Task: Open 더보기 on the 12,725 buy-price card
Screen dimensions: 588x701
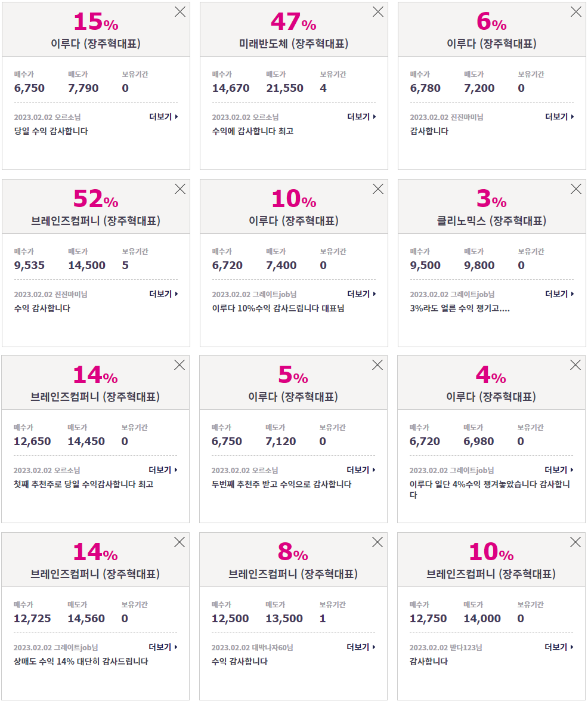Action: (163, 647)
